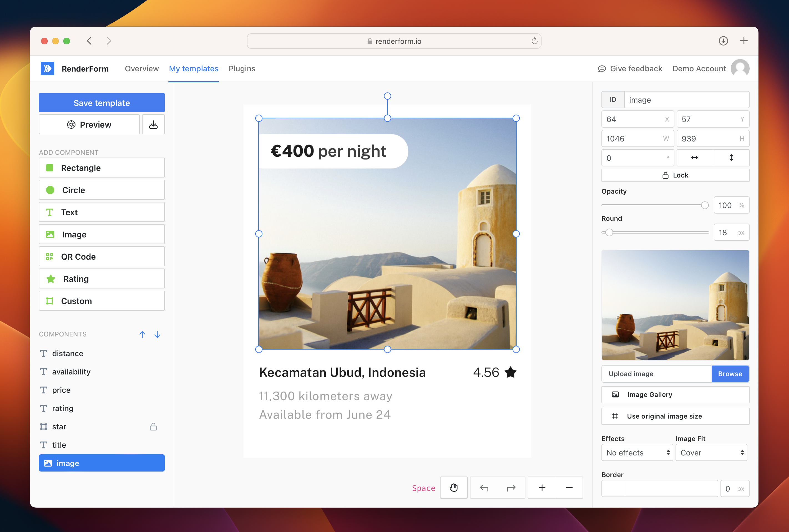Click the Save template button
Viewport: 789px width, 532px height.
pyautogui.click(x=101, y=103)
